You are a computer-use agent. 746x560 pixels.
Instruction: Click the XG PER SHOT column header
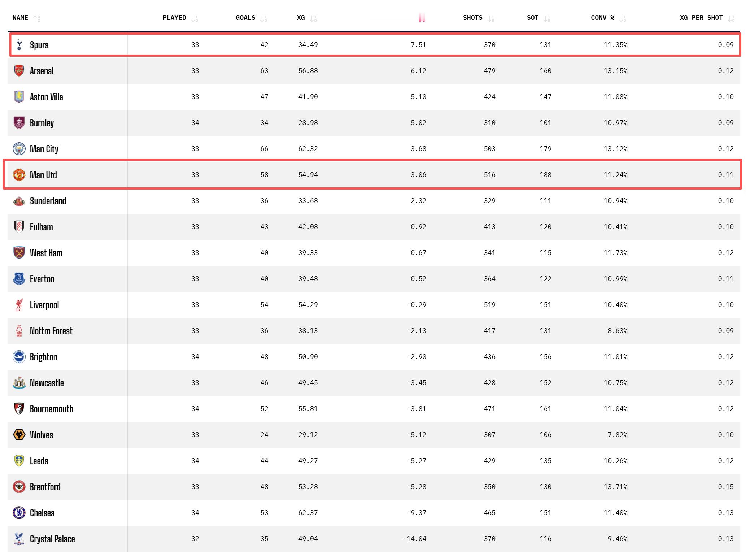(701, 18)
